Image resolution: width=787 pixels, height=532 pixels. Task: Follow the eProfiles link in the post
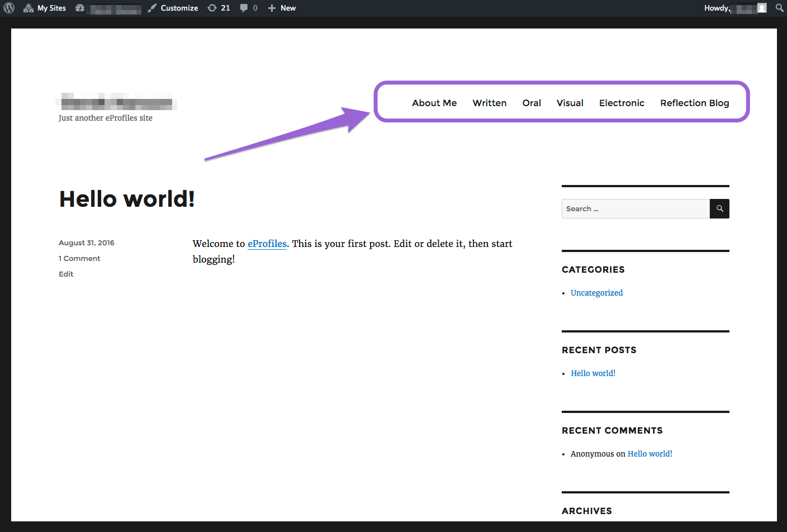pos(267,244)
